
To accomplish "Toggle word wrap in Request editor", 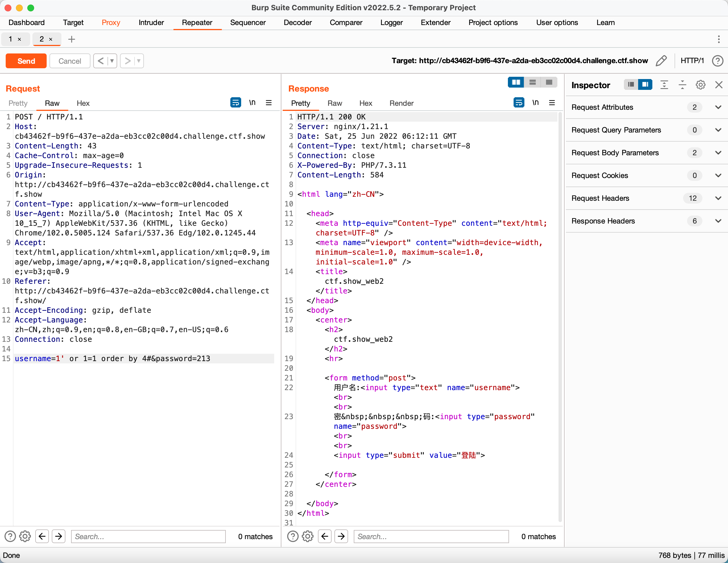I will (236, 103).
